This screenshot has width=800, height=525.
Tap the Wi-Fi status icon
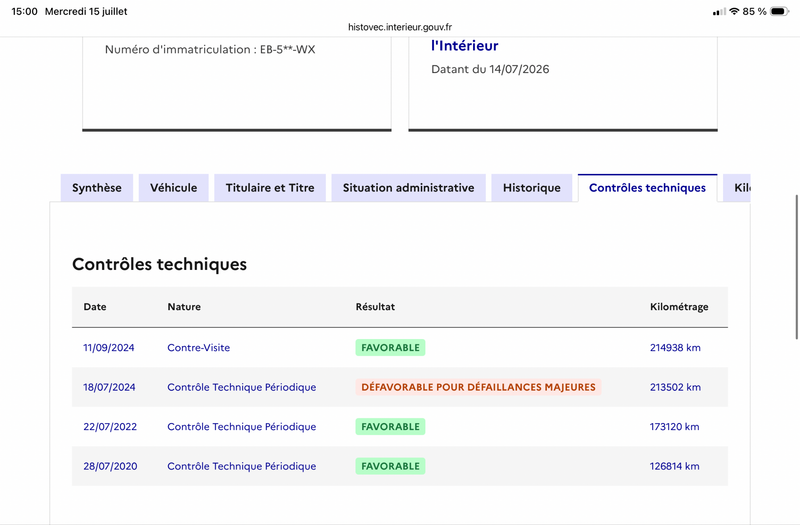click(x=734, y=11)
